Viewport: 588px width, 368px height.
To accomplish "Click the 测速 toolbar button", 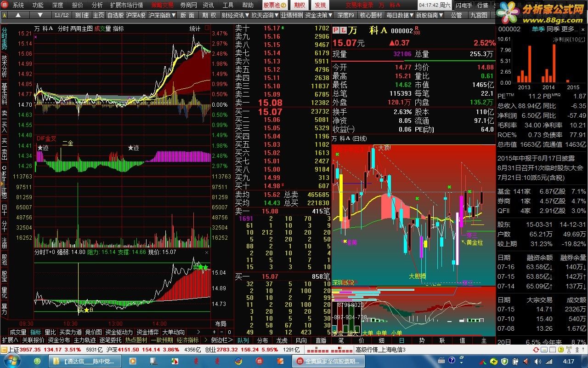I will click(81, 15).
